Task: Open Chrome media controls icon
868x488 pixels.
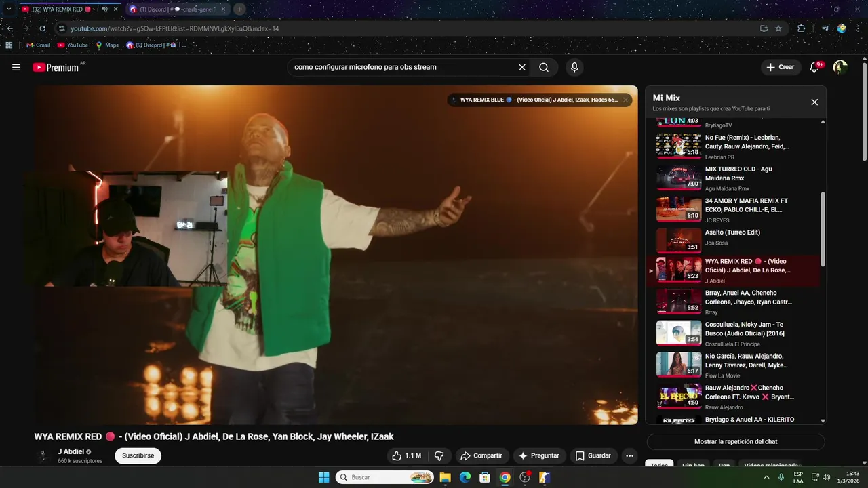Action: [825, 28]
